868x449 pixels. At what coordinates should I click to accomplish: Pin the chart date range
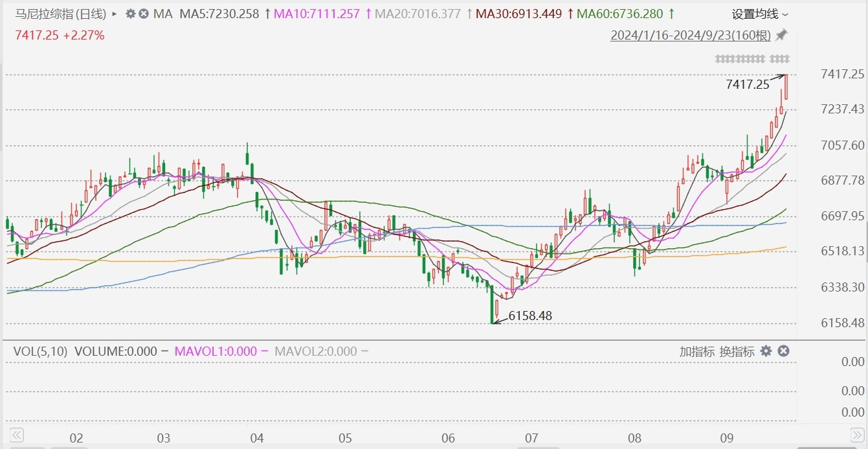[x=782, y=34]
